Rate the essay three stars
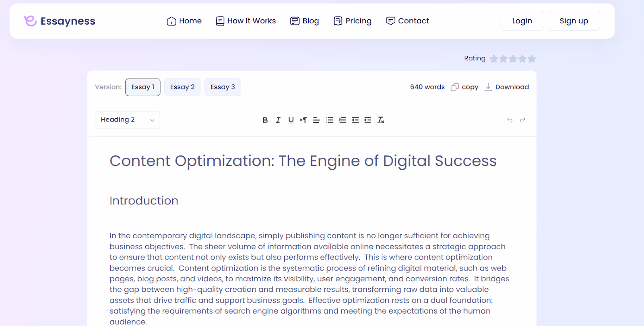The width and height of the screenshot is (644, 326). [x=513, y=59]
